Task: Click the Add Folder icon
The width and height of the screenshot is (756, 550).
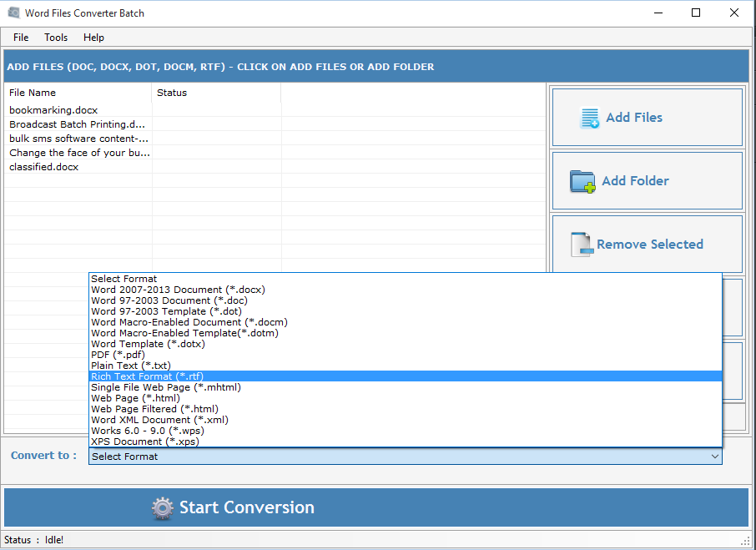Action: click(x=582, y=181)
